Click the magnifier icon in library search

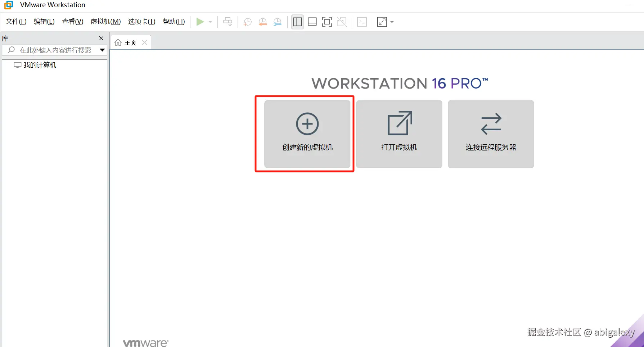11,50
